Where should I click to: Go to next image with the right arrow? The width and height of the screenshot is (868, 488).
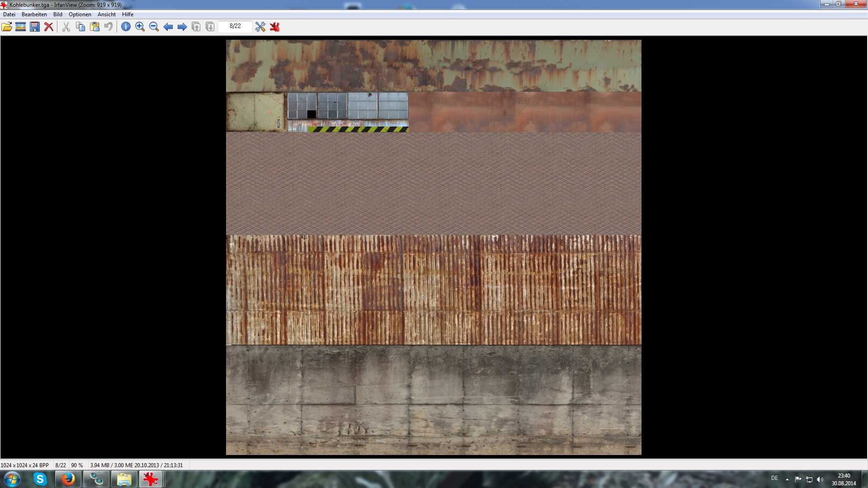pyautogui.click(x=182, y=27)
